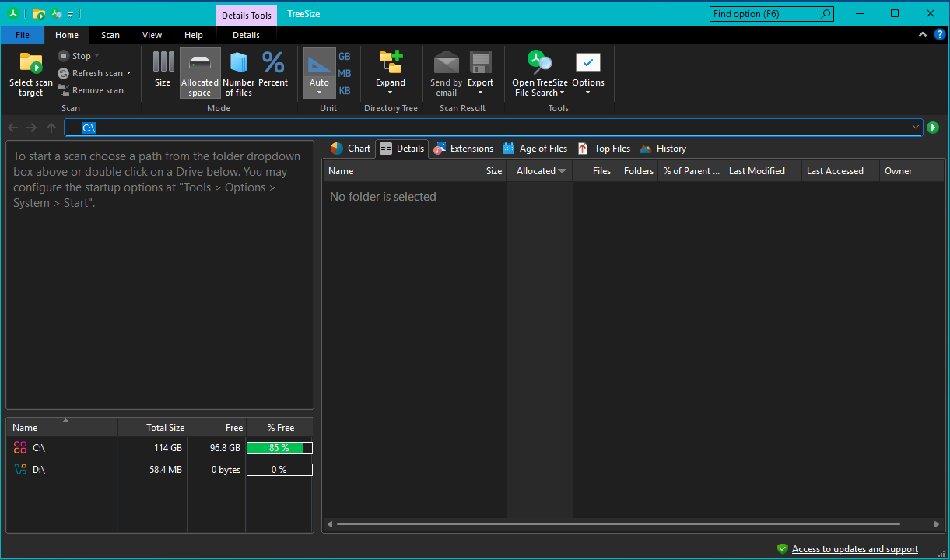Set unit to GB
The image size is (950, 560).
345,57
